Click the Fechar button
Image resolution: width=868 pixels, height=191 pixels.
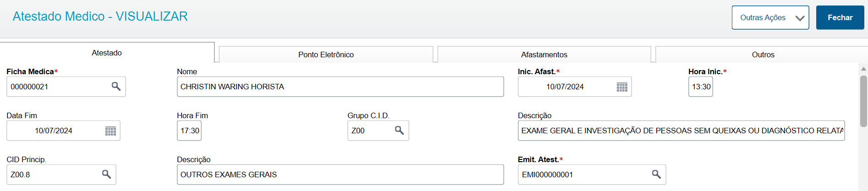840,17
